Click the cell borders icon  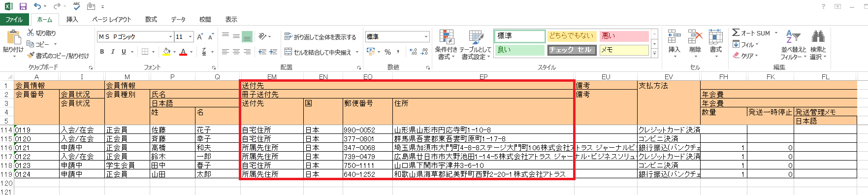145,52
